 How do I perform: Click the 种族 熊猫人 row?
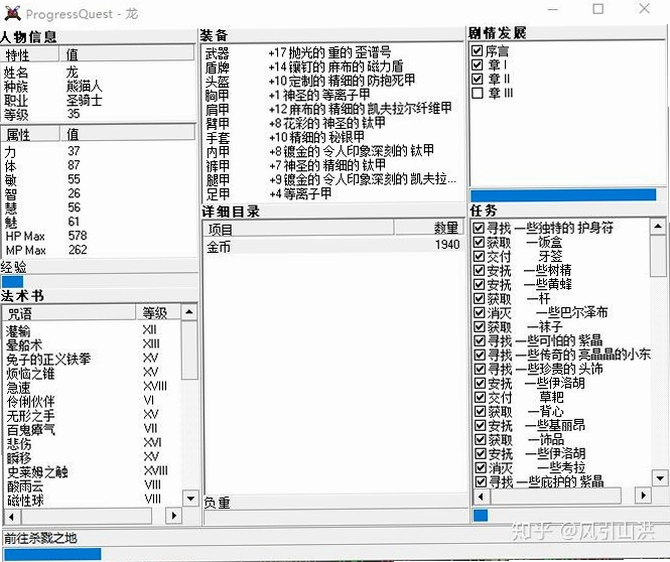point(98,86)
